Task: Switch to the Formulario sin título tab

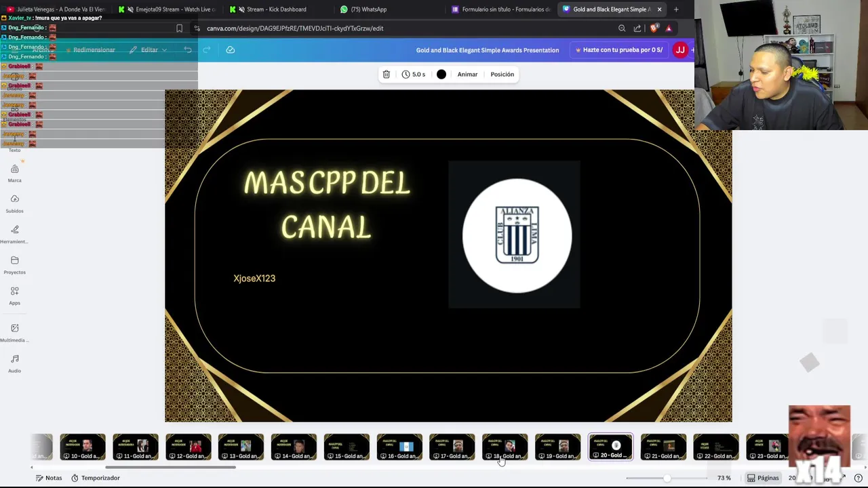Action: (x=500, y=9)
